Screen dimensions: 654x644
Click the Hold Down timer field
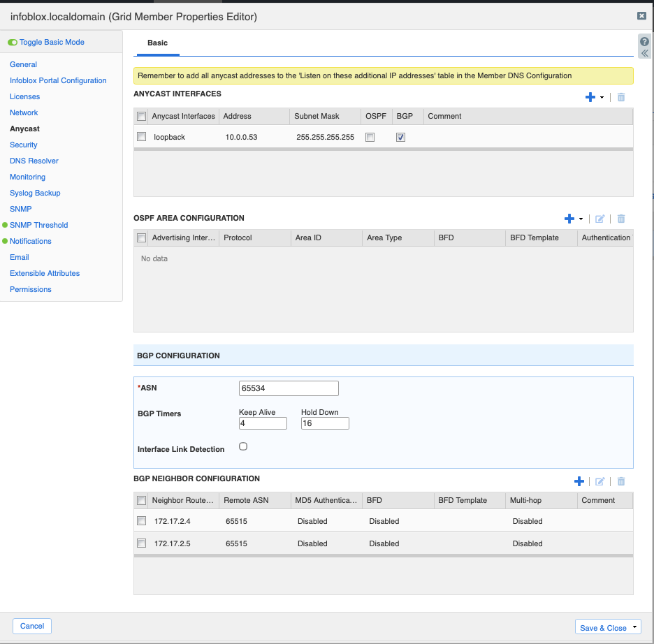click(324, 423)
